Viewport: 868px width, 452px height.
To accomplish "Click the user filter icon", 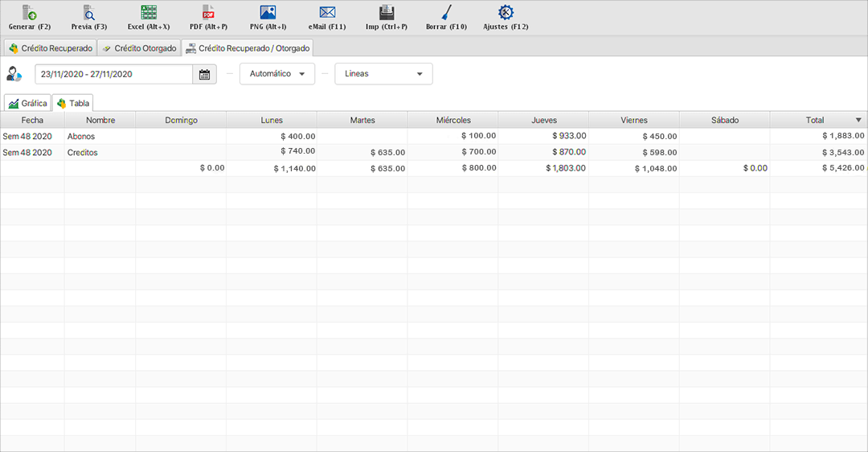I will click(14, 74).
